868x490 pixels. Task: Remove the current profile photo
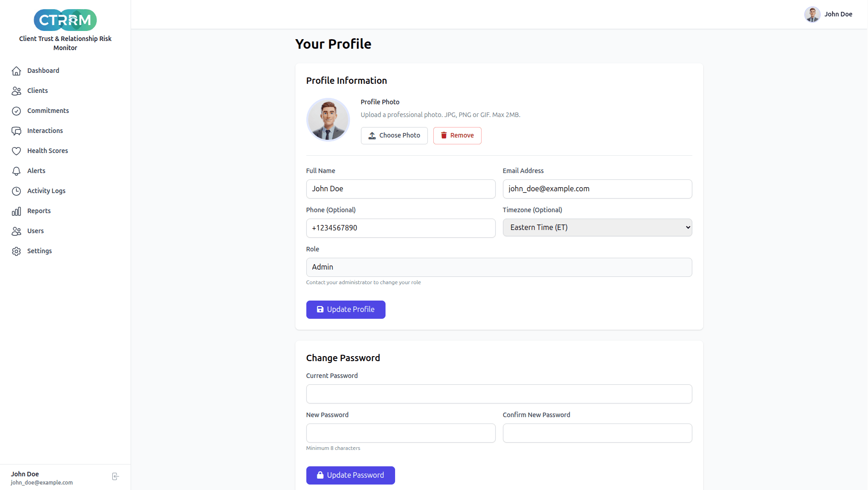pos(457,136)
